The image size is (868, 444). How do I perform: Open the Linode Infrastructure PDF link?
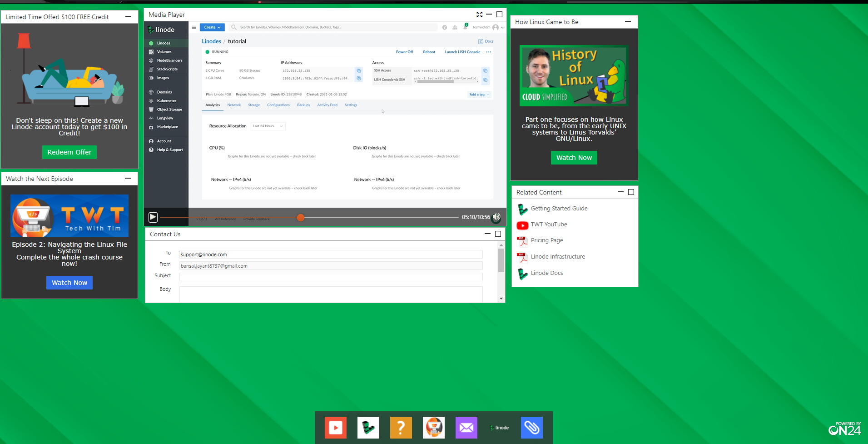coord(558,257)
